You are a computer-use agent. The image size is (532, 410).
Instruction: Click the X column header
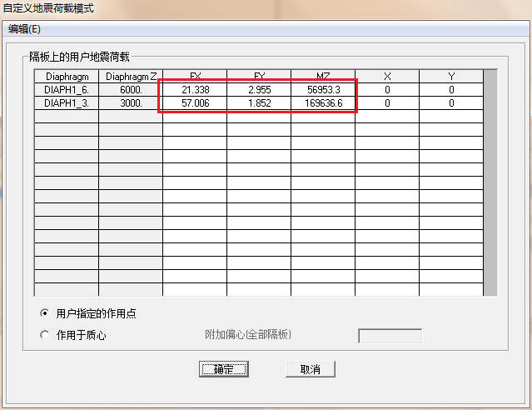click(387, 77)
